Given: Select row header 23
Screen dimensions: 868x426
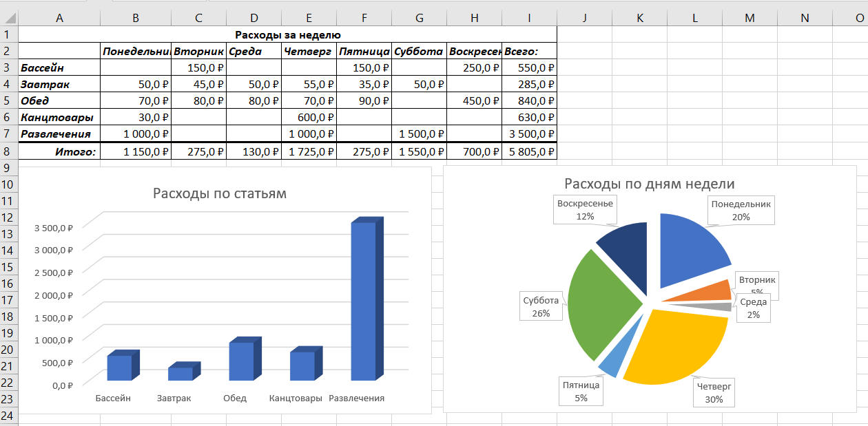Looking at the screenshot, I should pyautogui.click(x=8, y=399).
